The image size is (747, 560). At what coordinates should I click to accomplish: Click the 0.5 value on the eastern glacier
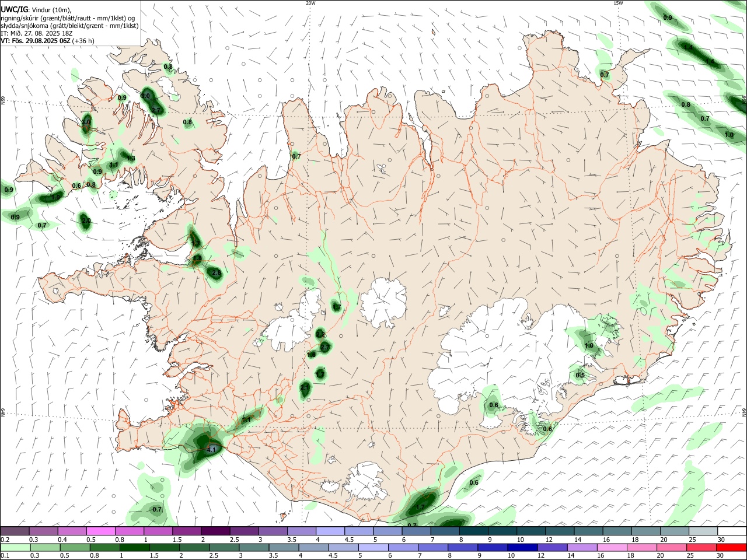[580, 375]
